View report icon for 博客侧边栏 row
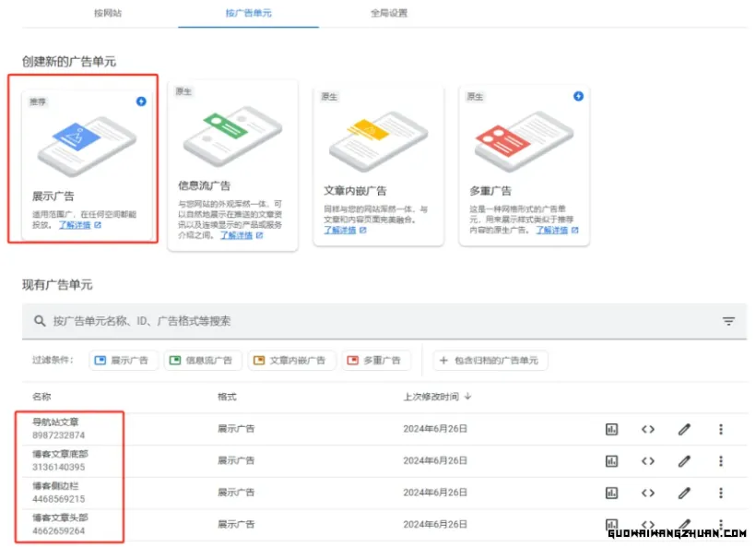Image resolution: width=756 pixels, height=547 pixels. click(x=611, y=493)
